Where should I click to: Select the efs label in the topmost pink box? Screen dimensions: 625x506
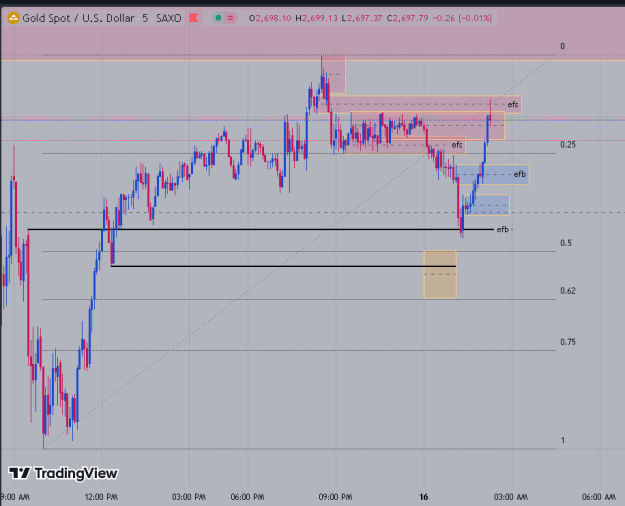(513, 104)
